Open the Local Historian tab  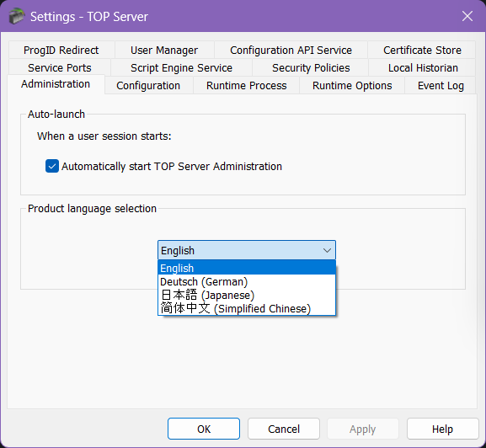[x=423, y=67]
